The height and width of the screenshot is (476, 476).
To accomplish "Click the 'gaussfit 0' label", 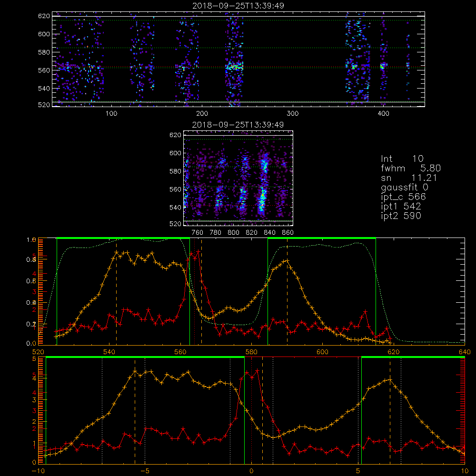I will pos(404,187).
